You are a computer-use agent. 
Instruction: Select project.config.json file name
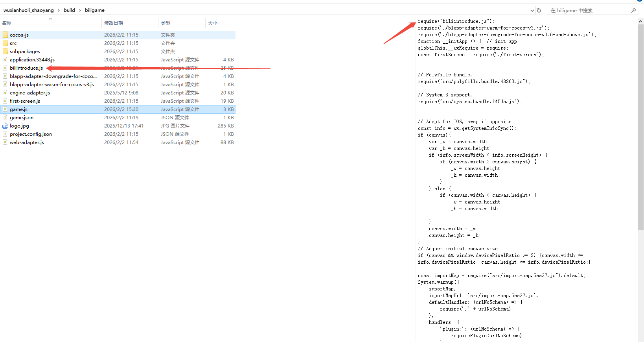(x=31, y=134)
